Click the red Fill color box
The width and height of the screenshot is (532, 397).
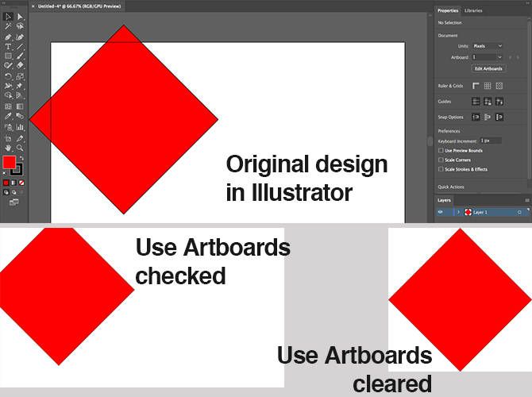10,162
